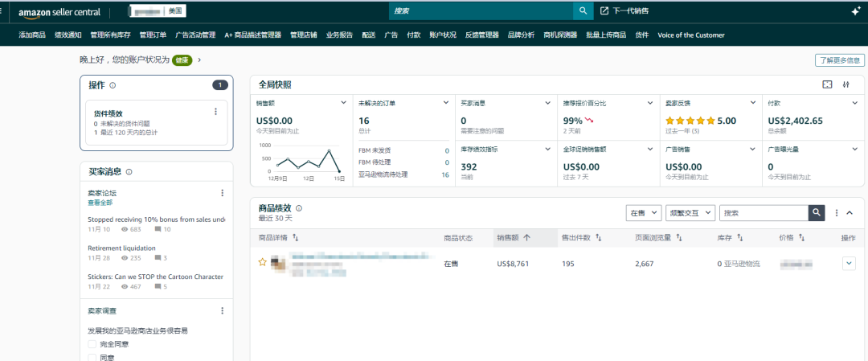Sort by 页面浏览量 column arrows

[678, 237]
